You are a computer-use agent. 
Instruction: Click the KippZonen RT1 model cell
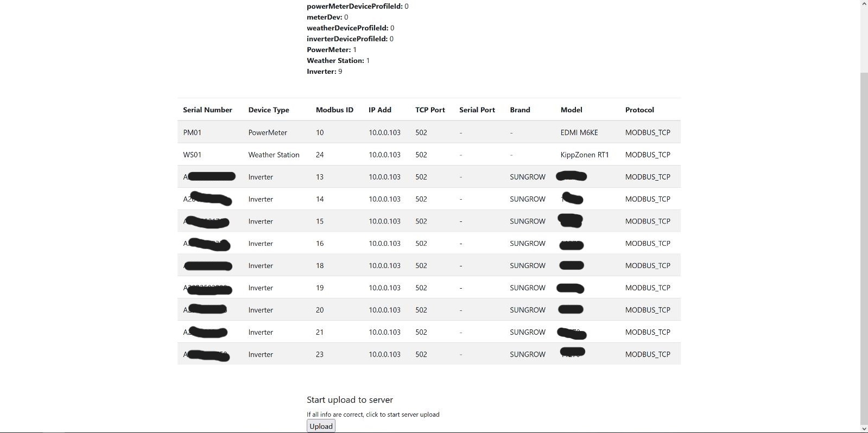585,155
